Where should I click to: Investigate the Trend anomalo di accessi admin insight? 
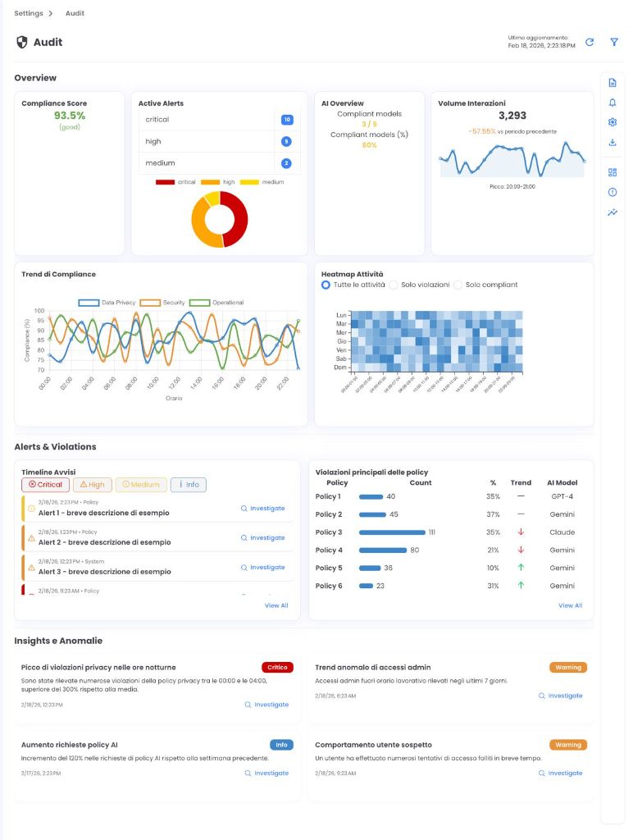click(561, 696)
